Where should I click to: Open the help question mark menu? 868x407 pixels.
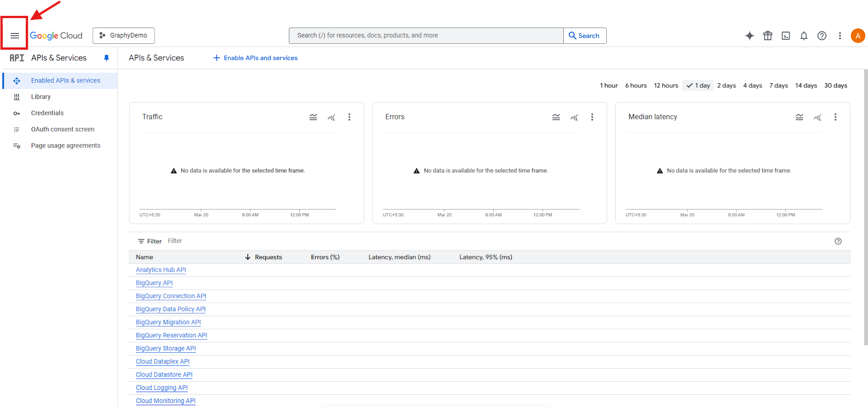(822, 36)
